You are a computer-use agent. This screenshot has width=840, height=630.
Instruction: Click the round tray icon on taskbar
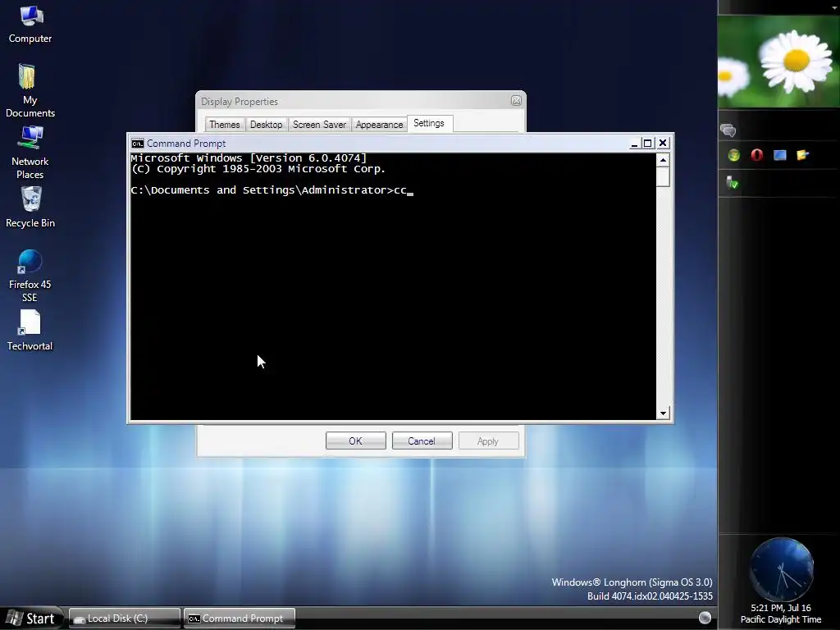coord(705,618)
